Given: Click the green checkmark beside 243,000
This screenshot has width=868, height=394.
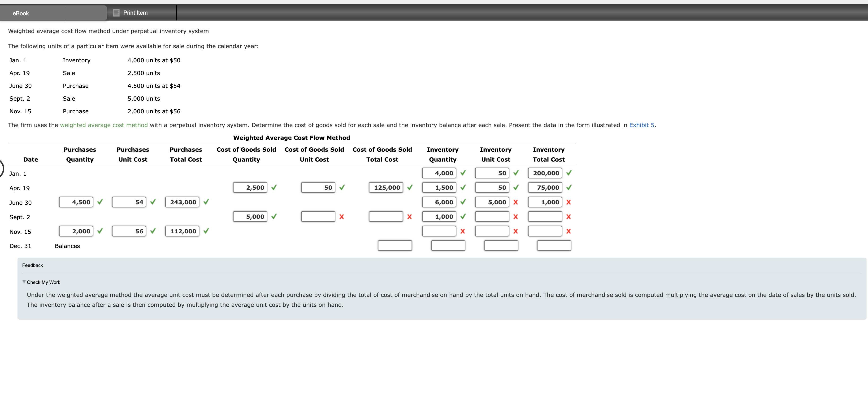Looking at the screenshot, I should pyautogui.click(x=206, y=202).
